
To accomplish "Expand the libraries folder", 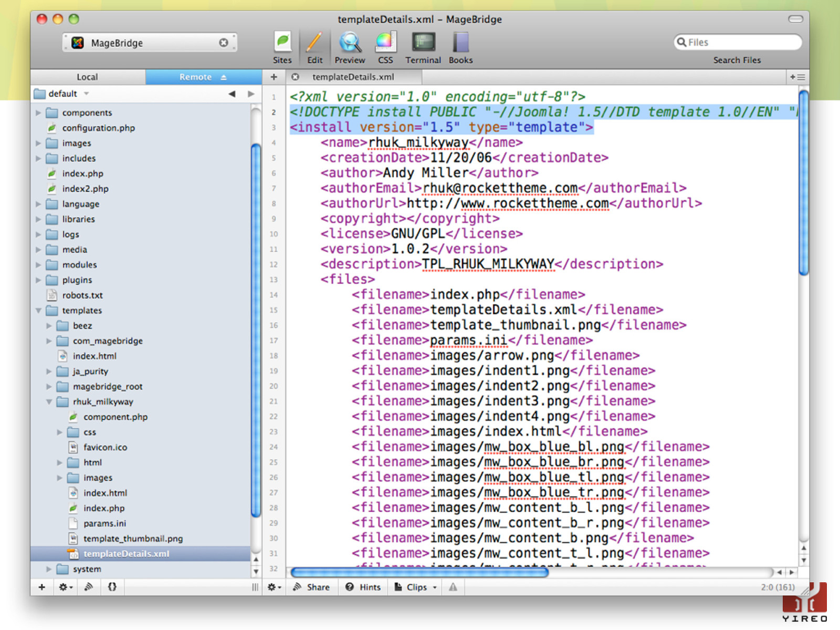I will click(x=38, y=219).
